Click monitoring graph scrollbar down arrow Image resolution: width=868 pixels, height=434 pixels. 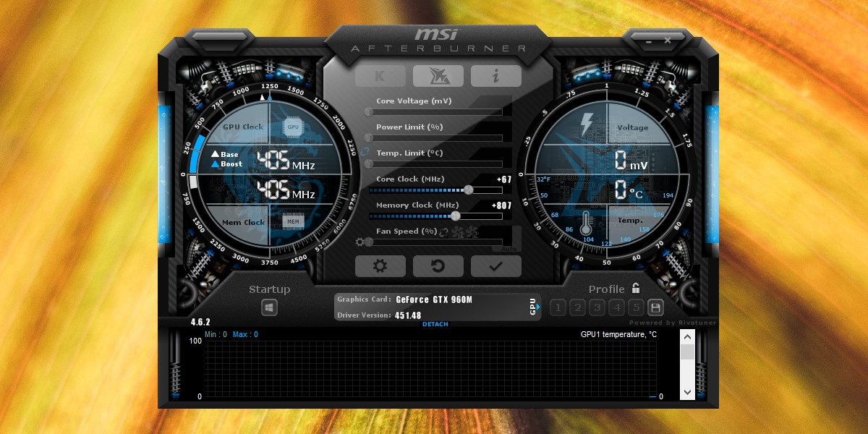[x=687, y=391]
